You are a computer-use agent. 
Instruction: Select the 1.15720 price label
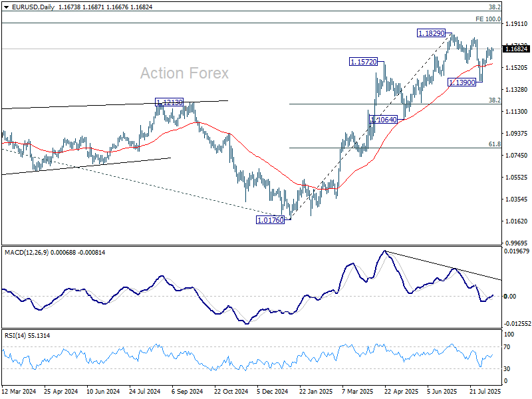(x=363, y=62)
